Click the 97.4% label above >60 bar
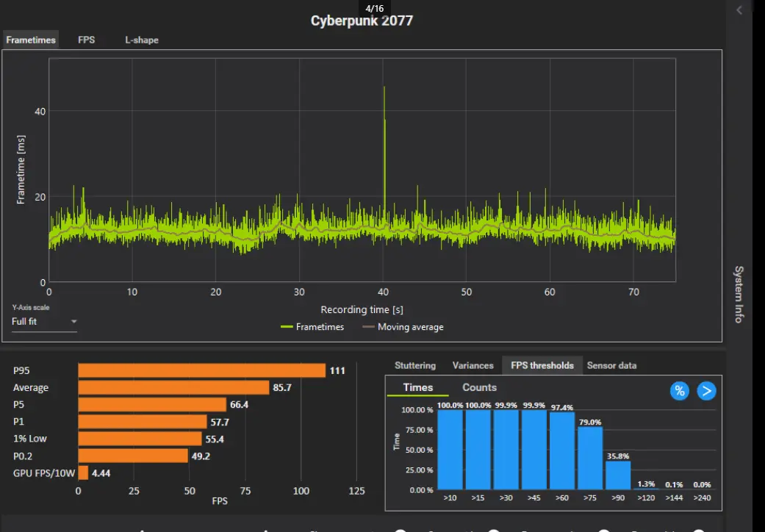Viewport: 765px width, 532px height. [562, 408]
